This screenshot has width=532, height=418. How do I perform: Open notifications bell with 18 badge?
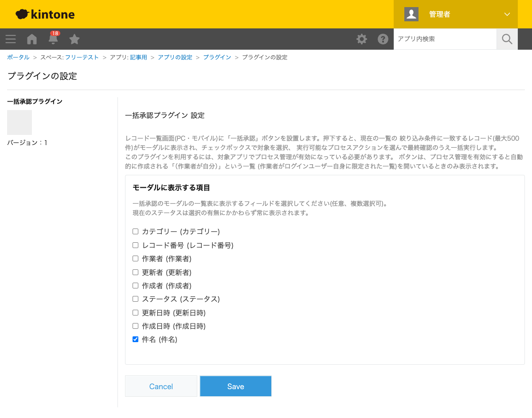[53, 39]
